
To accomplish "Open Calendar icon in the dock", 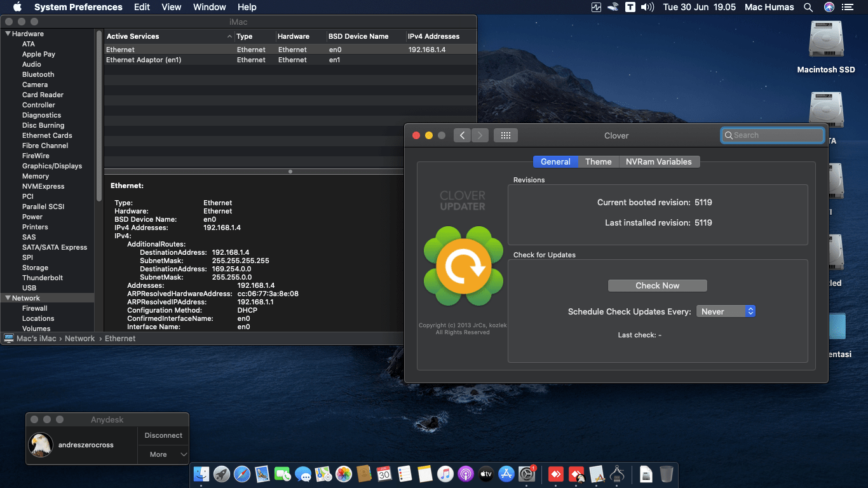I will (x=384, y=474).
